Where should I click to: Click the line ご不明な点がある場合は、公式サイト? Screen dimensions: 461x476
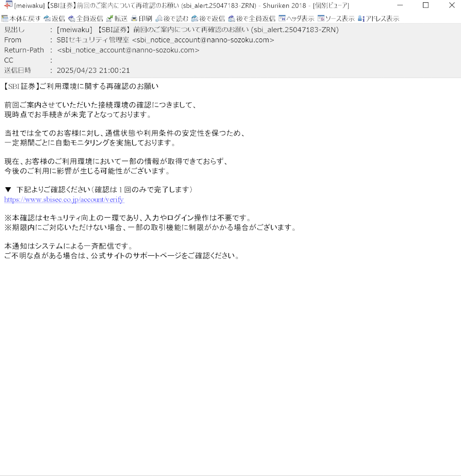coord(123,256)
